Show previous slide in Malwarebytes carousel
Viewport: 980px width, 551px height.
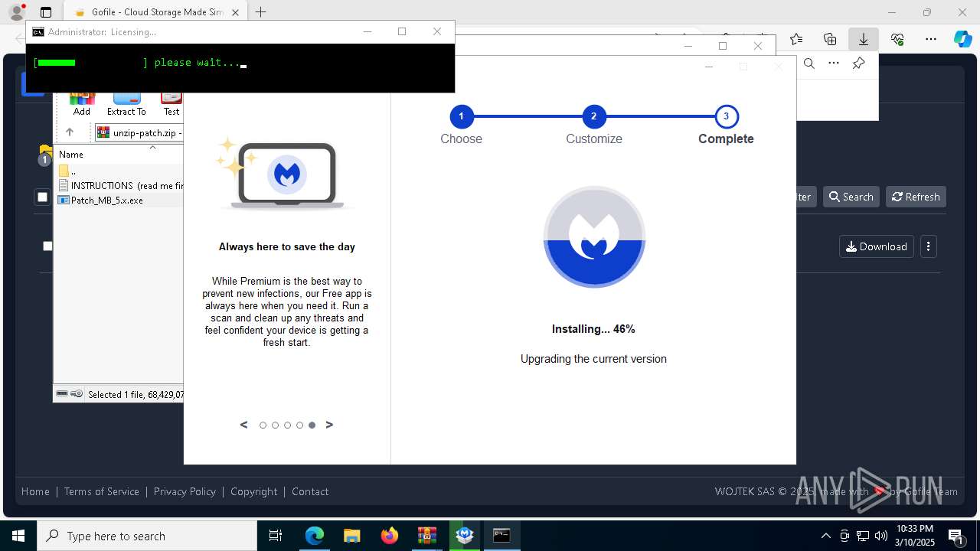tap(244, 425)
